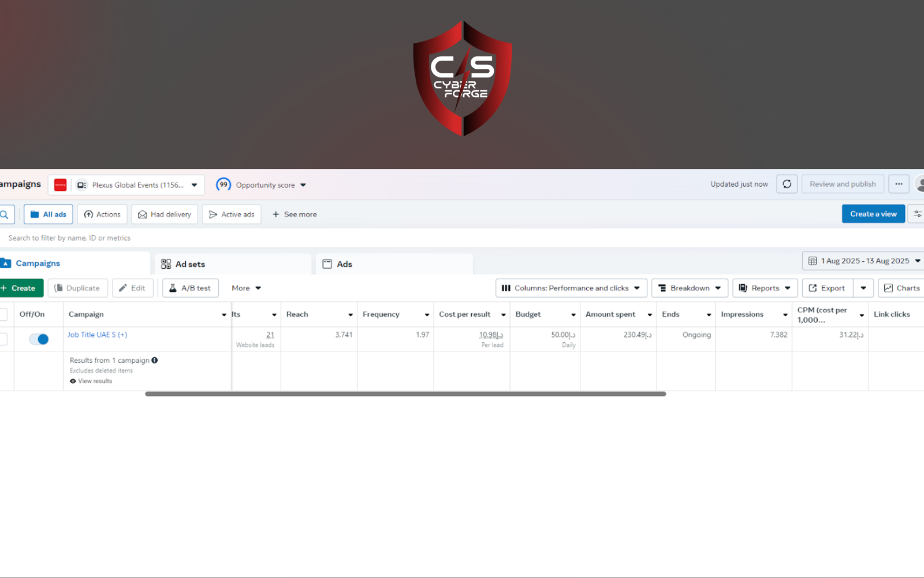This screenshot has width=924, height=578.
Task: Switch to the Campaigns tab
Action: 75,264
